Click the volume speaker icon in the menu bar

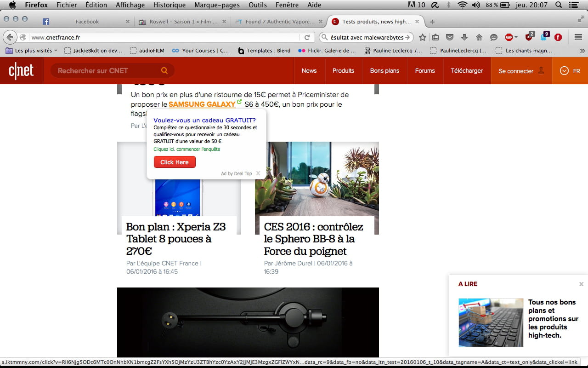pyautogui.click(x=476, y=5)
